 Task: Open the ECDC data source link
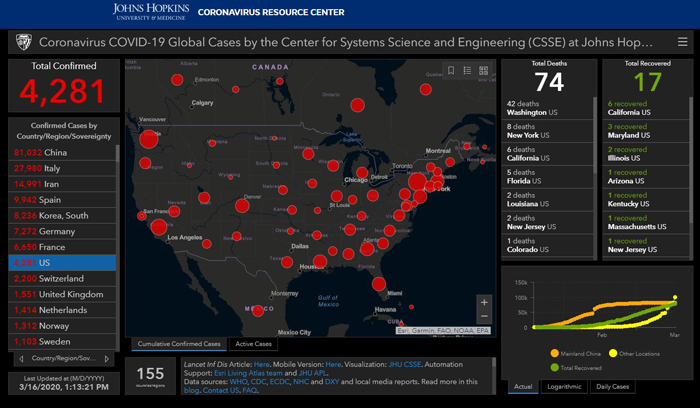[x=279, y=382]
